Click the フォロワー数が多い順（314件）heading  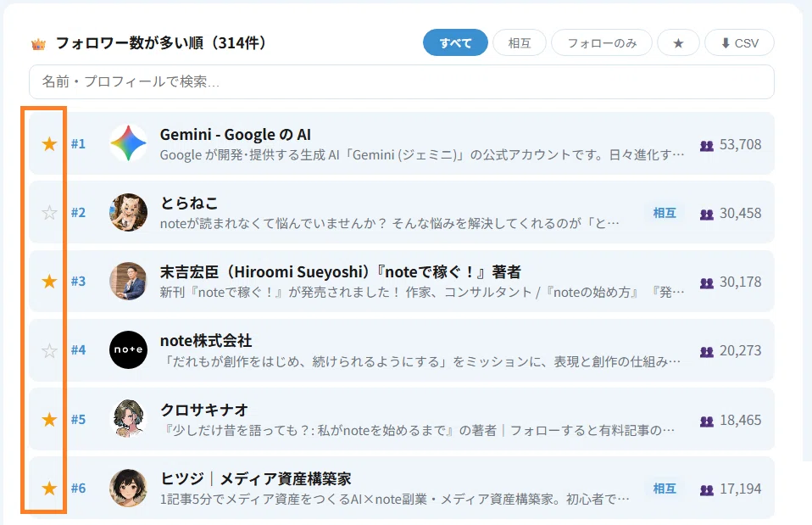(161, 43)
